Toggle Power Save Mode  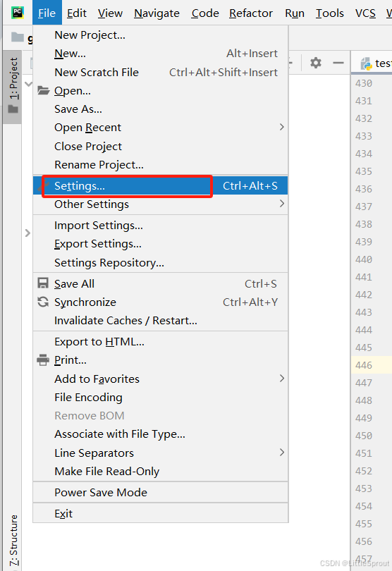(x=160, y=492)
